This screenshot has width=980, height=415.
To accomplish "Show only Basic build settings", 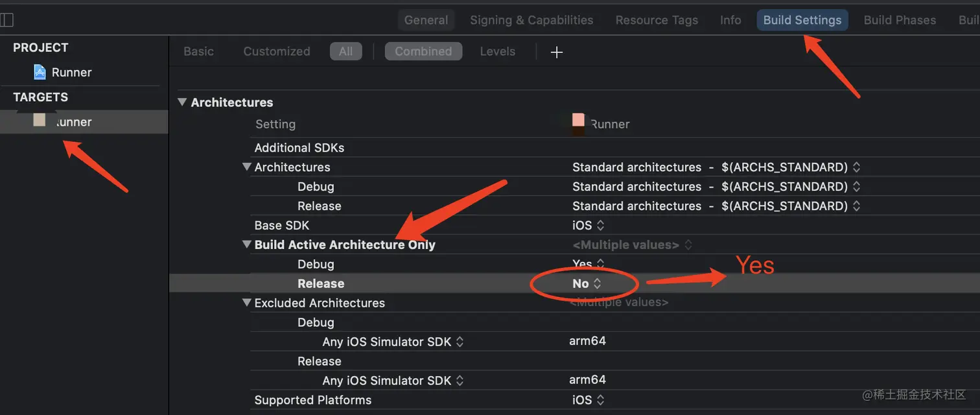I will [198, 51].
